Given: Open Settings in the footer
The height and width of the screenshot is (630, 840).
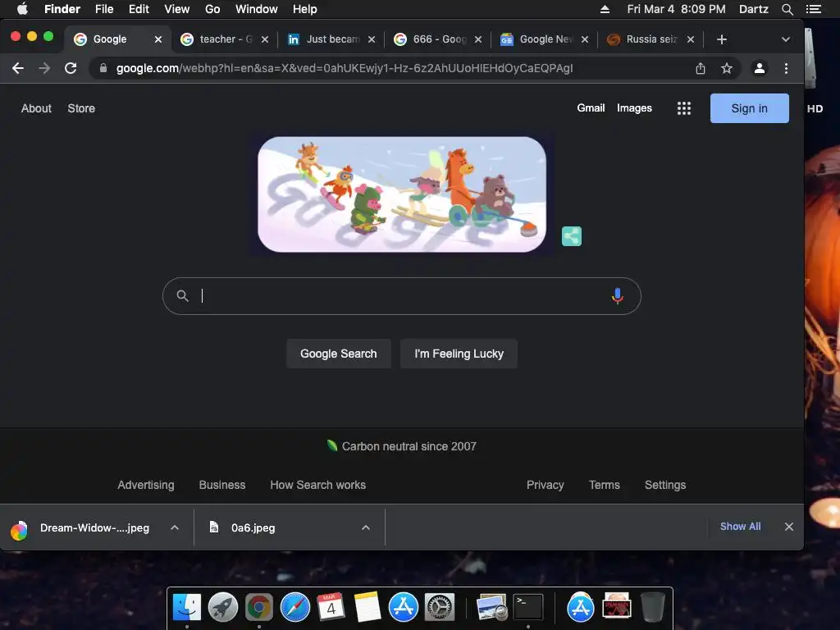Looking at the screenshot, I should tap(664, 485).
